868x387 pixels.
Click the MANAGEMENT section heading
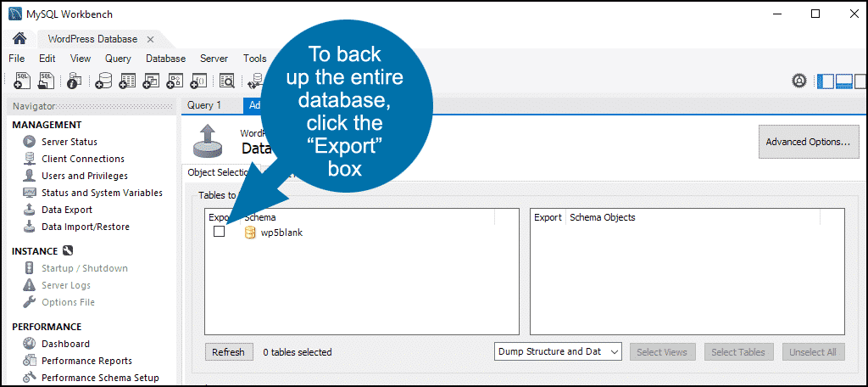(47, 125)
